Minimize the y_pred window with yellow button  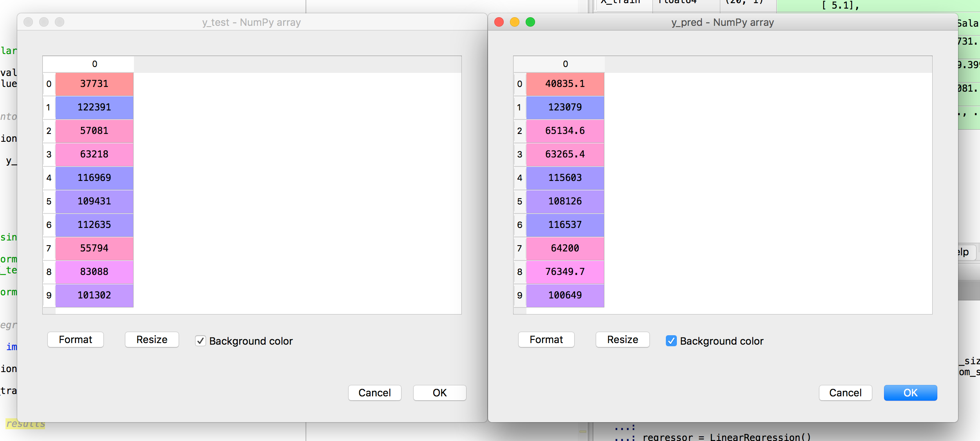pos(514,22)
